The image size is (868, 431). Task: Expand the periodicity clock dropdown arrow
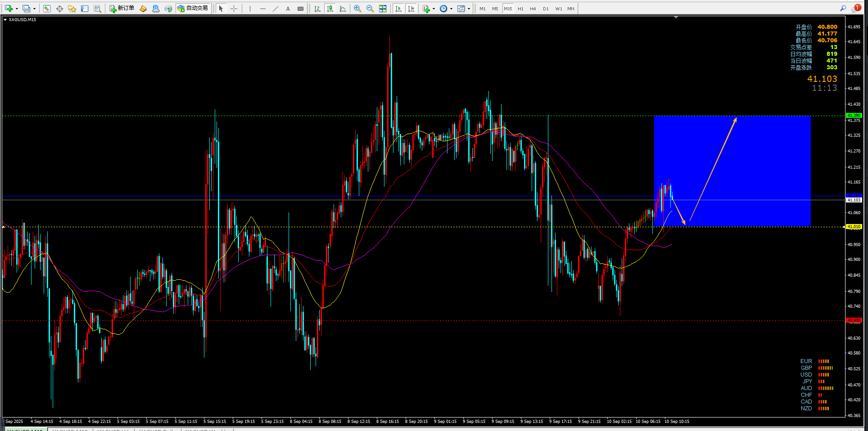pos(451,9)
